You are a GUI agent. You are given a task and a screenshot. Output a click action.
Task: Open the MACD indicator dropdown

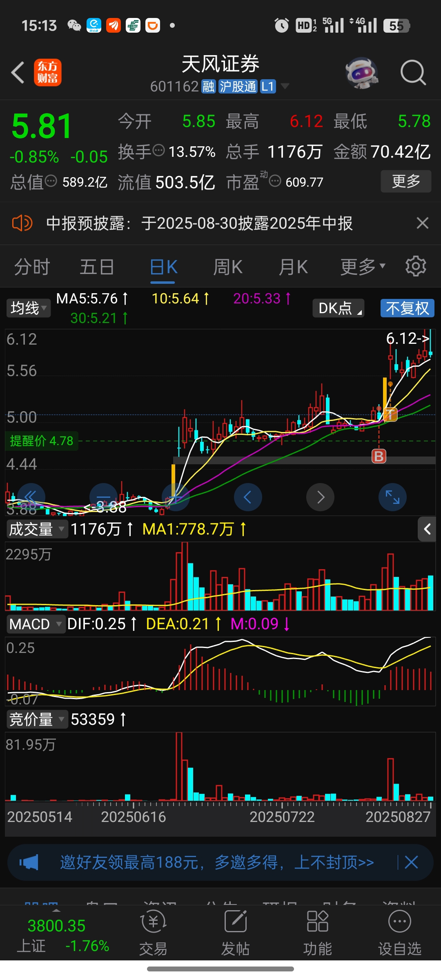[x=36, y=624]
